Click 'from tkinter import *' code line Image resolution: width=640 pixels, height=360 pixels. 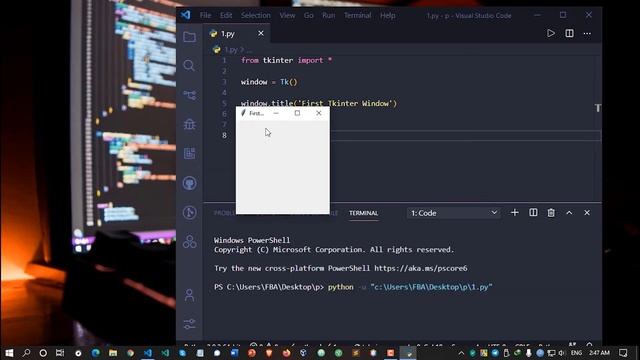pyautogui.click(x=287, y=60)
